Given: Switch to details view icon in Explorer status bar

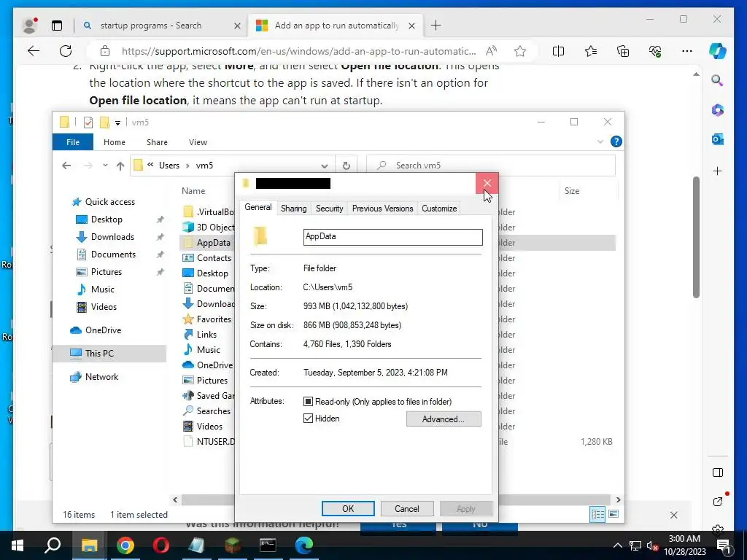Looking at the screenshot, I should pos(597,514).
